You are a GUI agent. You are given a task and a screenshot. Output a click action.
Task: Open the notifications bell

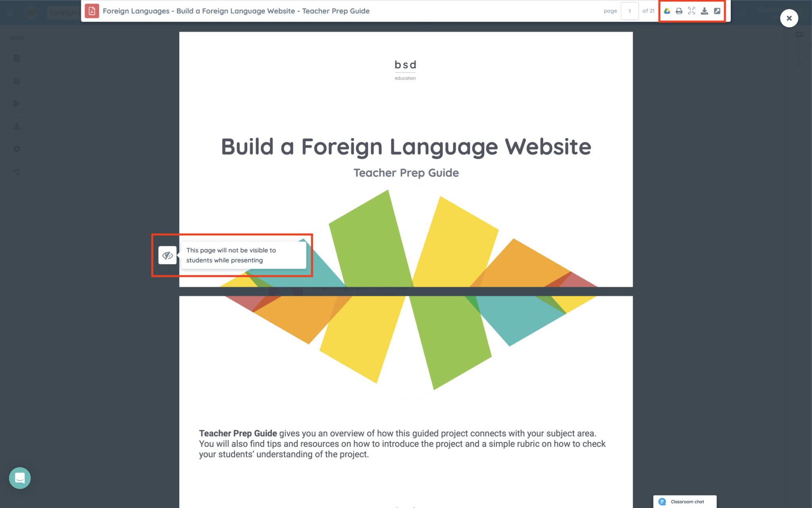pos(742,12)
